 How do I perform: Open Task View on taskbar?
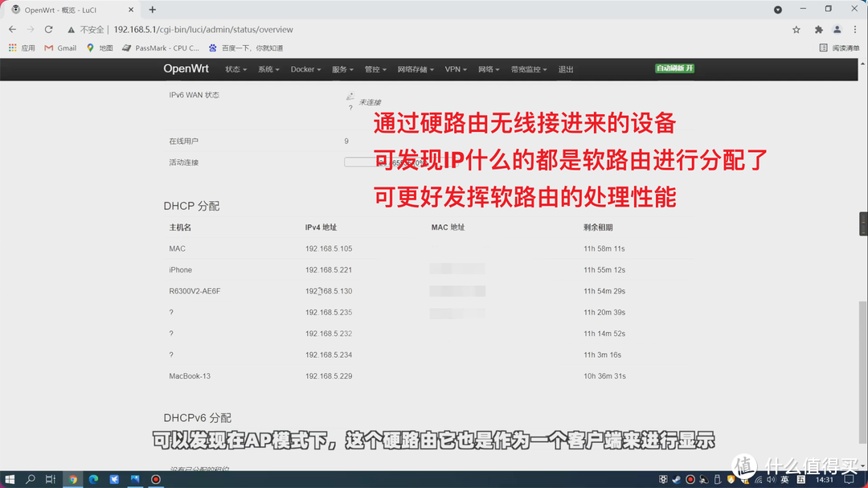[51, 479]
